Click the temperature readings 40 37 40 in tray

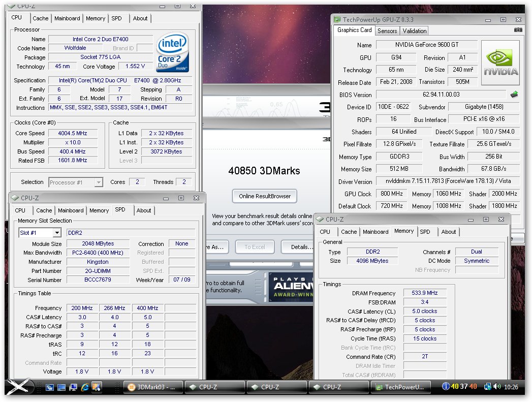pyautogui.click(x=464, y=386)
